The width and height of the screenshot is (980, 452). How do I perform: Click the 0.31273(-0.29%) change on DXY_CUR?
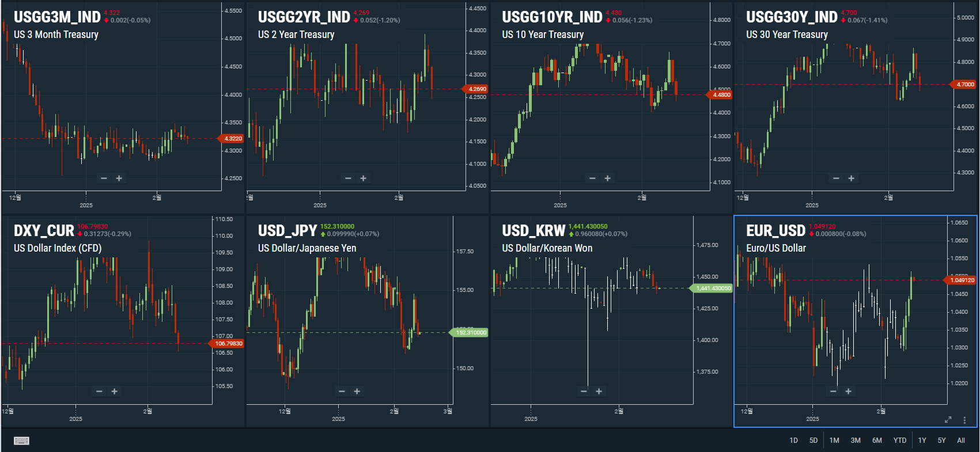107,234
